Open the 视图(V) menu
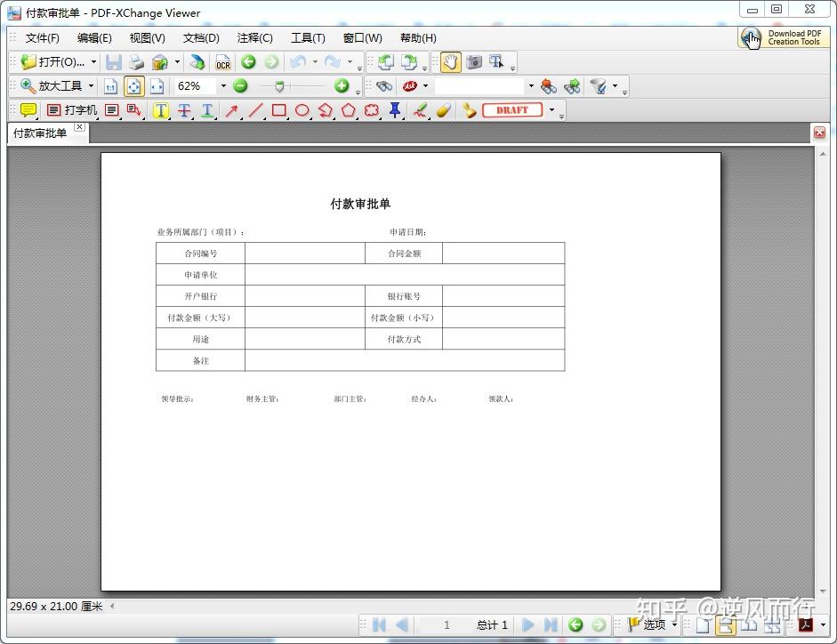This screenshot has height=644, width=837. (x=148, y=38)
